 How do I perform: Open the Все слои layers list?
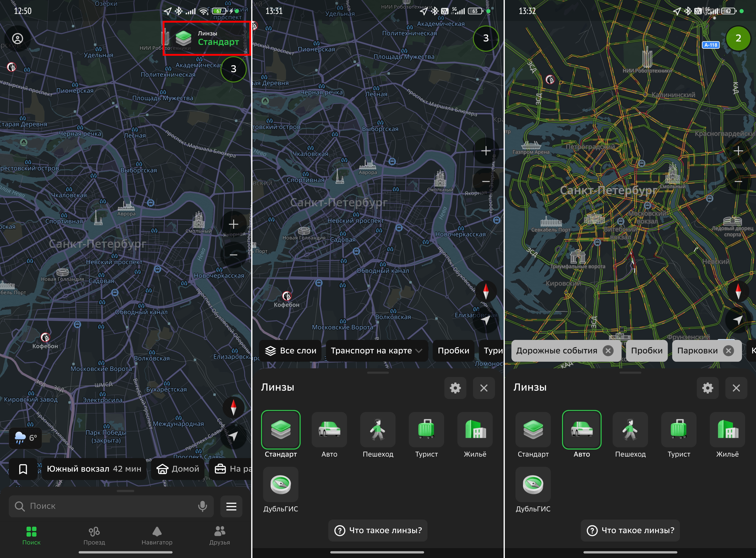pyautogui.click(x=290, y=351)
